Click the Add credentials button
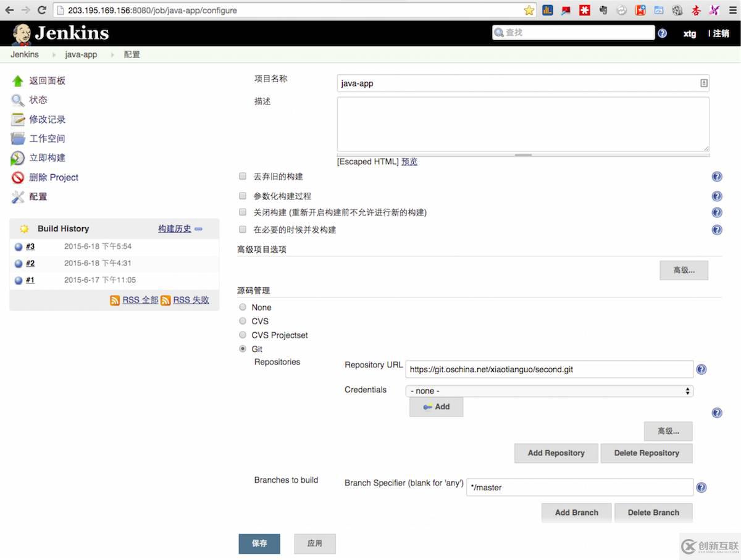 tap(436, 407)
